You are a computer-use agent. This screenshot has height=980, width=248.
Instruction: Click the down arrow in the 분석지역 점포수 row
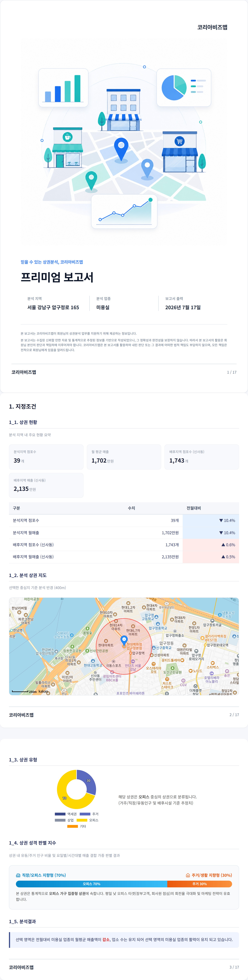pyautogui.click(x=221, y=521)
